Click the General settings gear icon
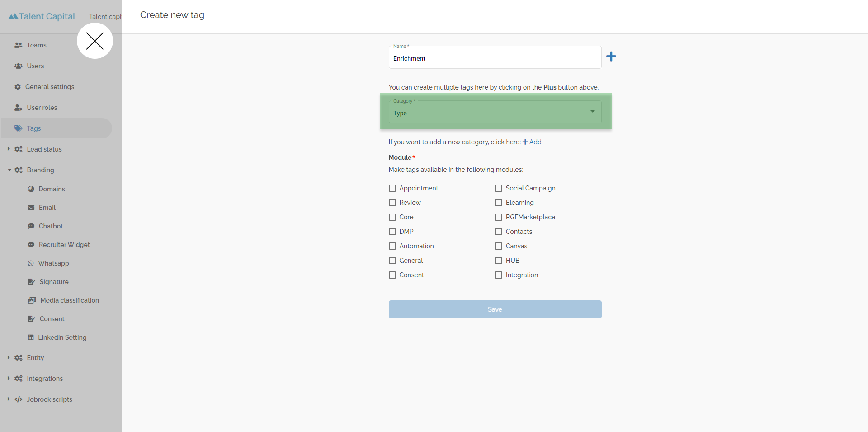The height and width of the screenshot is (432, 868). (18, 87)
